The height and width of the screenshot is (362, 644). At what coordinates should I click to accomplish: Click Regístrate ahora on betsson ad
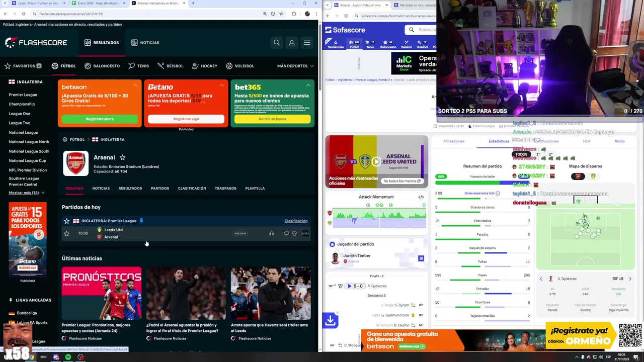100,119
